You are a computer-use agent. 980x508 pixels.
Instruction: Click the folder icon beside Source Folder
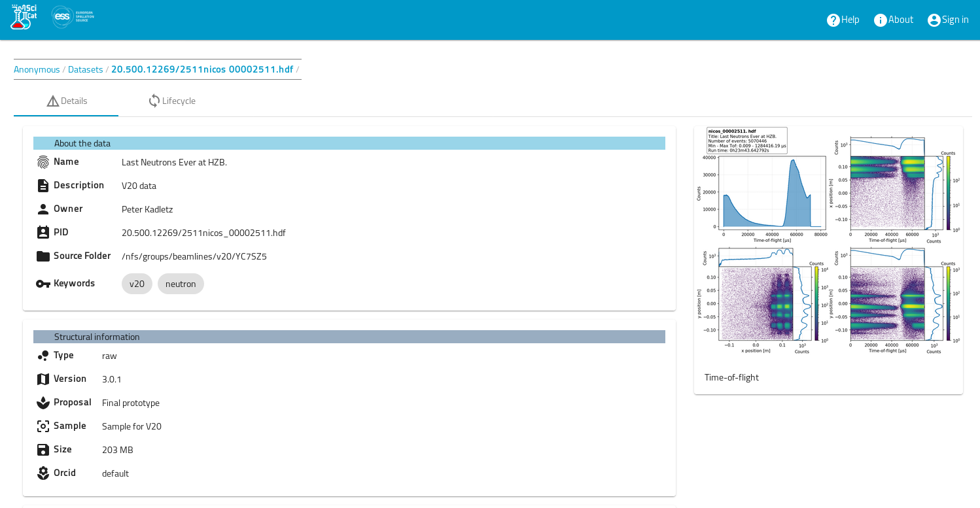coord(43,256)
